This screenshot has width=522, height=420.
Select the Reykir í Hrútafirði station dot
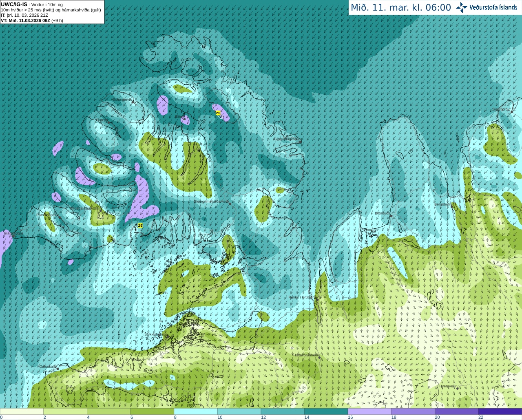[x=317, y=299]
